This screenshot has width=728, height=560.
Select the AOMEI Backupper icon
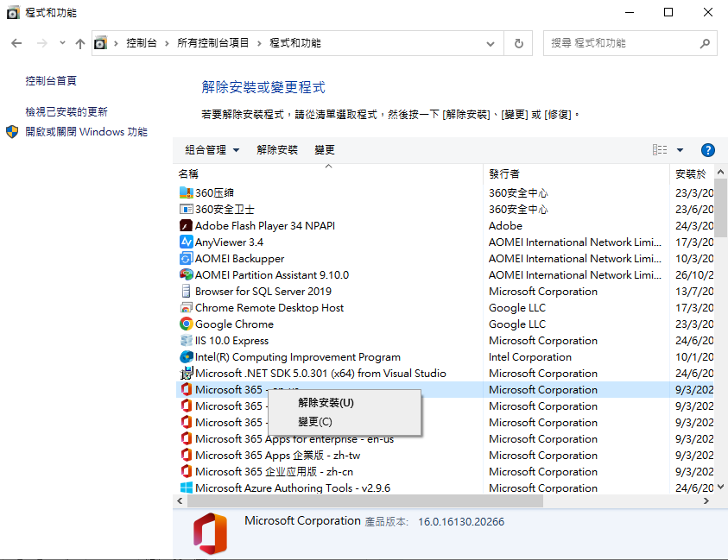[x=187, y=258]
